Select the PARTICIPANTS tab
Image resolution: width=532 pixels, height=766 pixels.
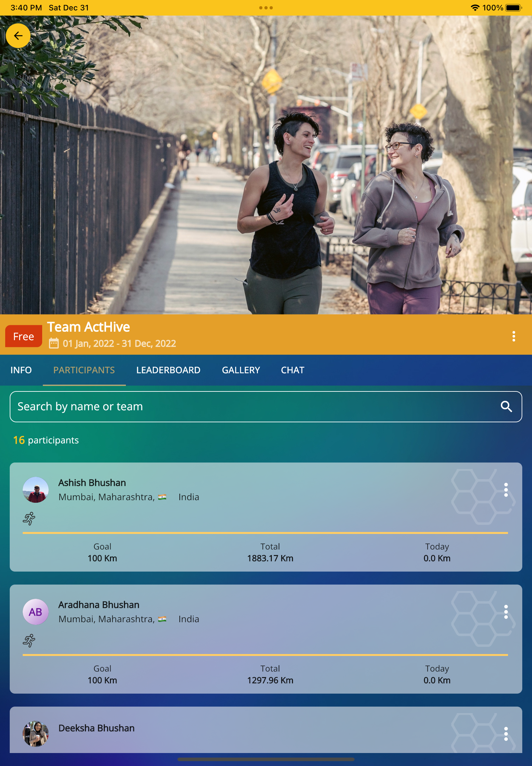click(x=84, y=370)
